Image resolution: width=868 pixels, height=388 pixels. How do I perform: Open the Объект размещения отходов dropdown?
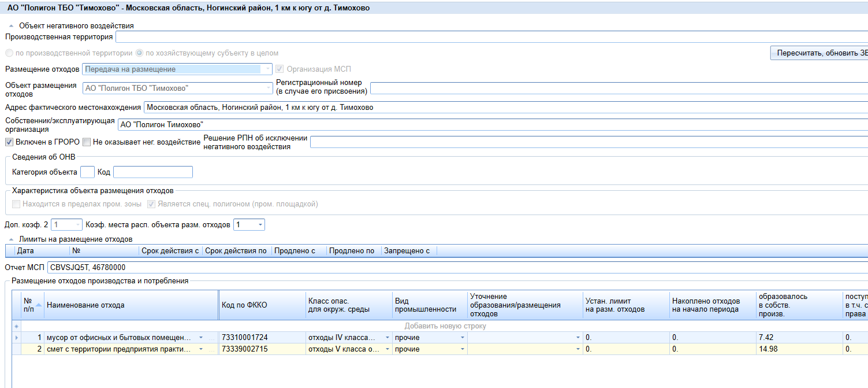(268, 88)
